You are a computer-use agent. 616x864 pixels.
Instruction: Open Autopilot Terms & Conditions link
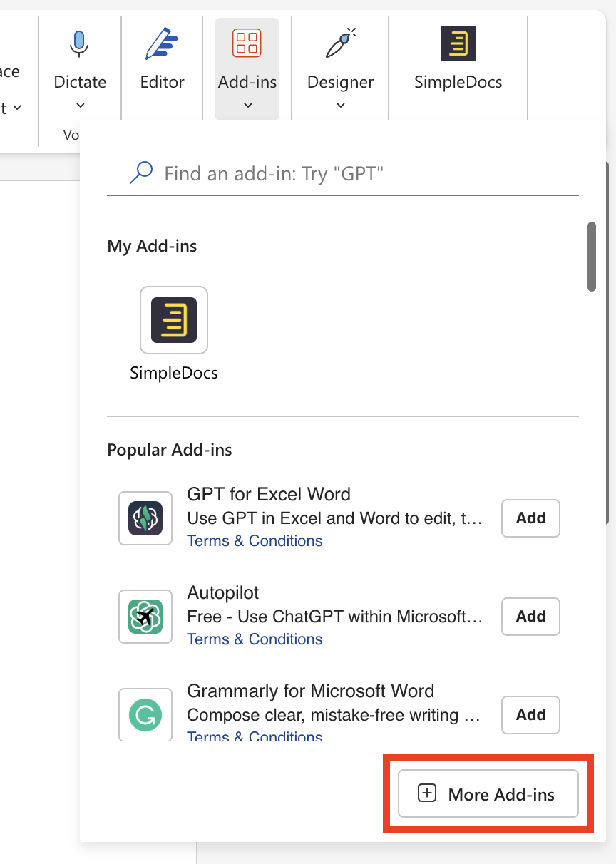coord(255,639)
